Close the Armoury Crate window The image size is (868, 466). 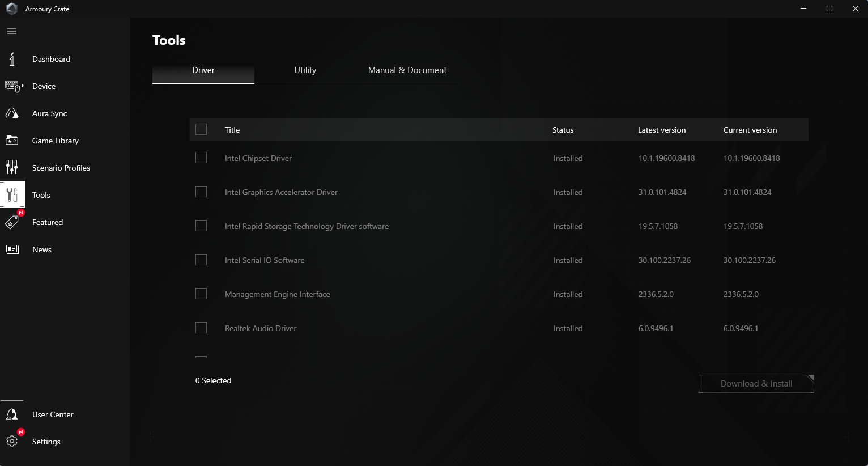pos(856,9)
